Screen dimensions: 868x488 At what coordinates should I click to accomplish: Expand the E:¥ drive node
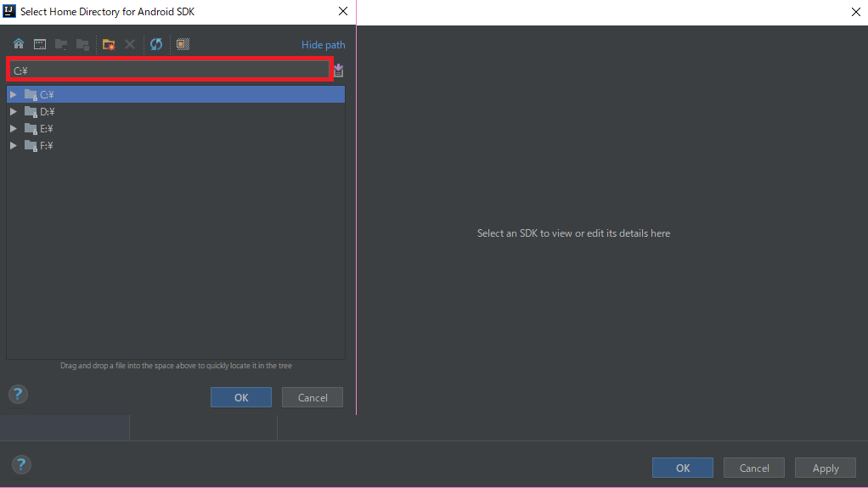14,129
